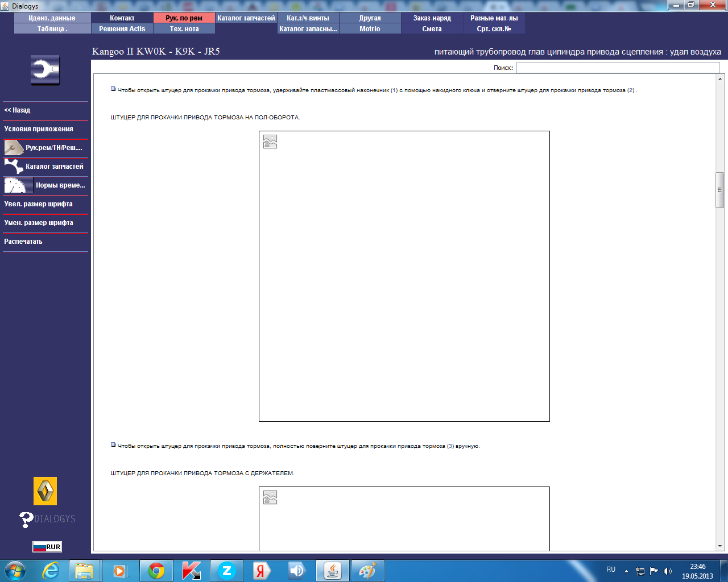Click the wrench icon beside Рук.рем/ТН/Реш
The height and width of the screenshot is (582, 728).
14,148
